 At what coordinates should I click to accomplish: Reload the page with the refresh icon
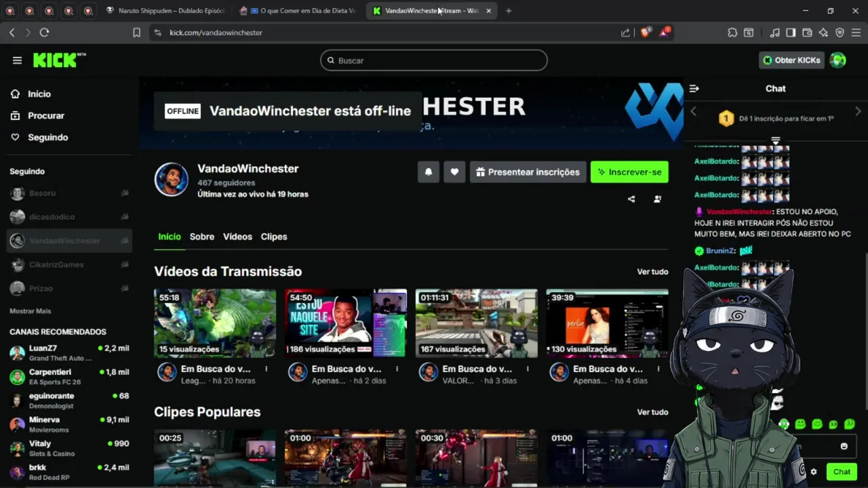pos(44,33)
